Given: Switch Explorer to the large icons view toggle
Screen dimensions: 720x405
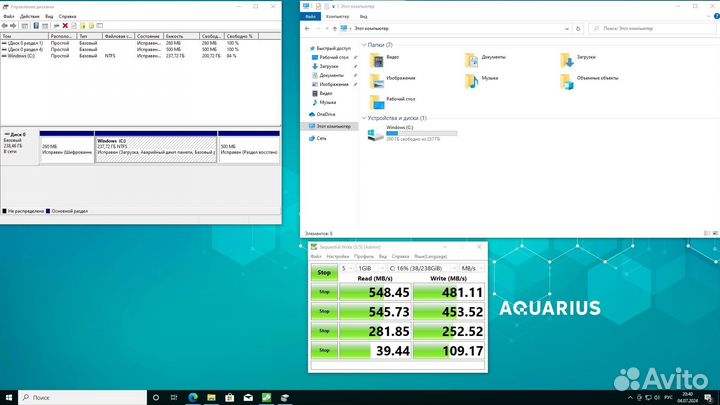Looking at the screenshot, I should pyautogui.click(x=715, y=233).
